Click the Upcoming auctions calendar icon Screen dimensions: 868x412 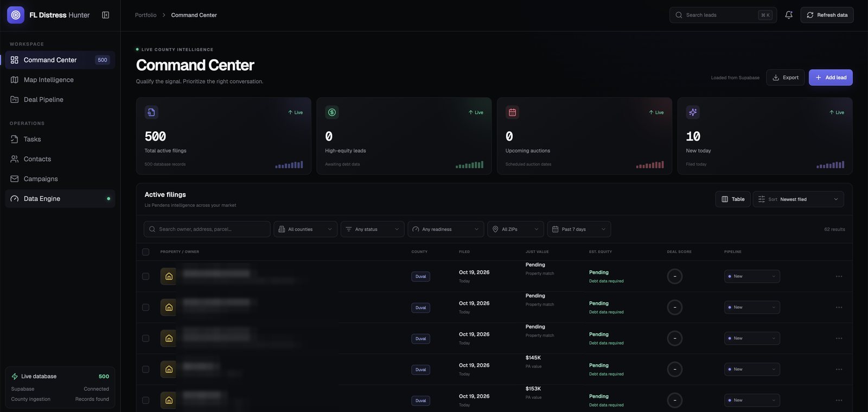[512, 112]
